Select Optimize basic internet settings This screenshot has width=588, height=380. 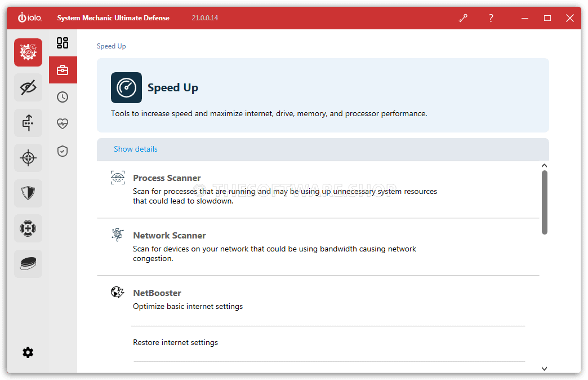(188, 306)
